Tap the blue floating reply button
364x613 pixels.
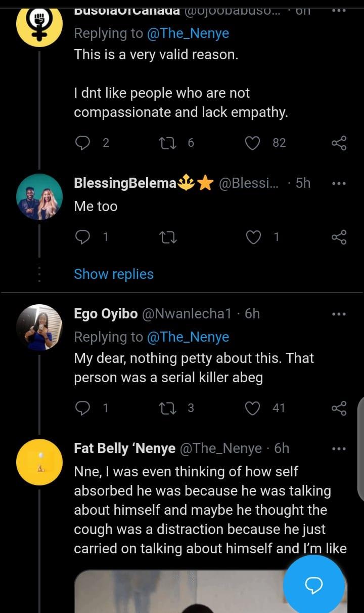click(x=313, y=586)
